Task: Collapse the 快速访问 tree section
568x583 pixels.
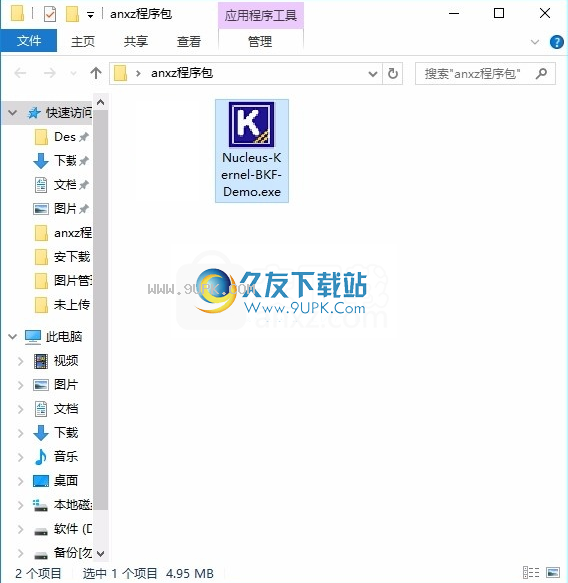Action: (x=12, y=113)
